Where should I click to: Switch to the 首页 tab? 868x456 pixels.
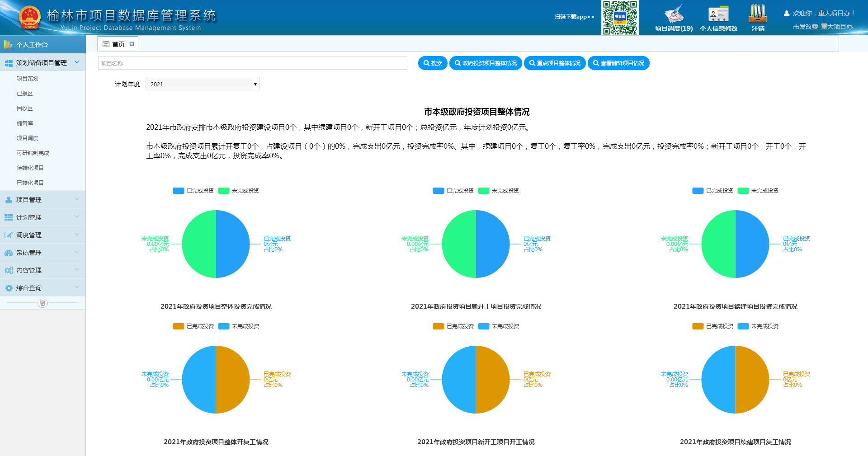coord(118,44)
